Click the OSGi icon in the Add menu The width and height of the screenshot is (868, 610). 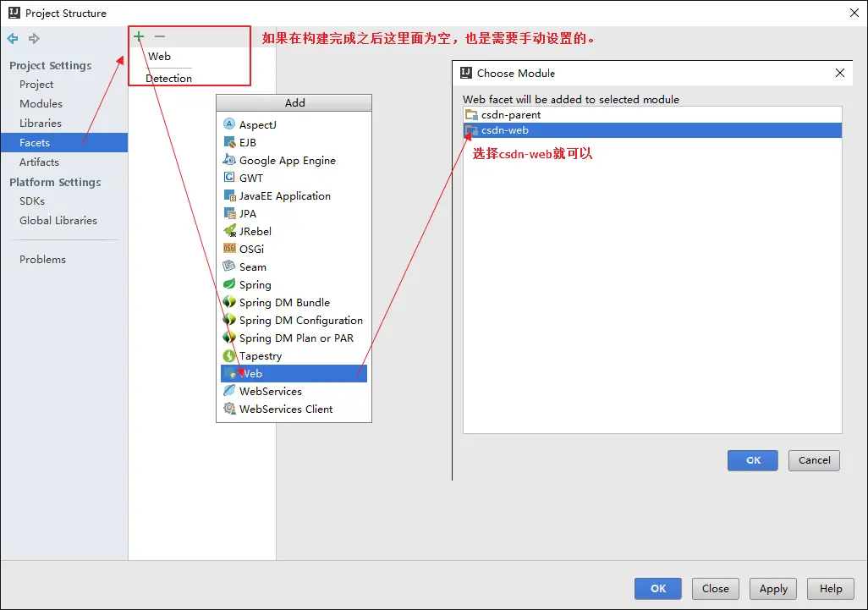[228, 249]
